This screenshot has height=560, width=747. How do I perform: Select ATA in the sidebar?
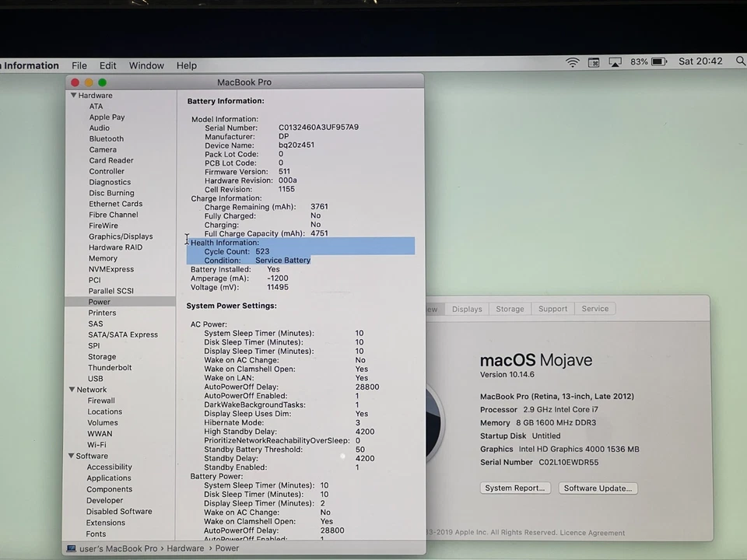pos(96,107)
